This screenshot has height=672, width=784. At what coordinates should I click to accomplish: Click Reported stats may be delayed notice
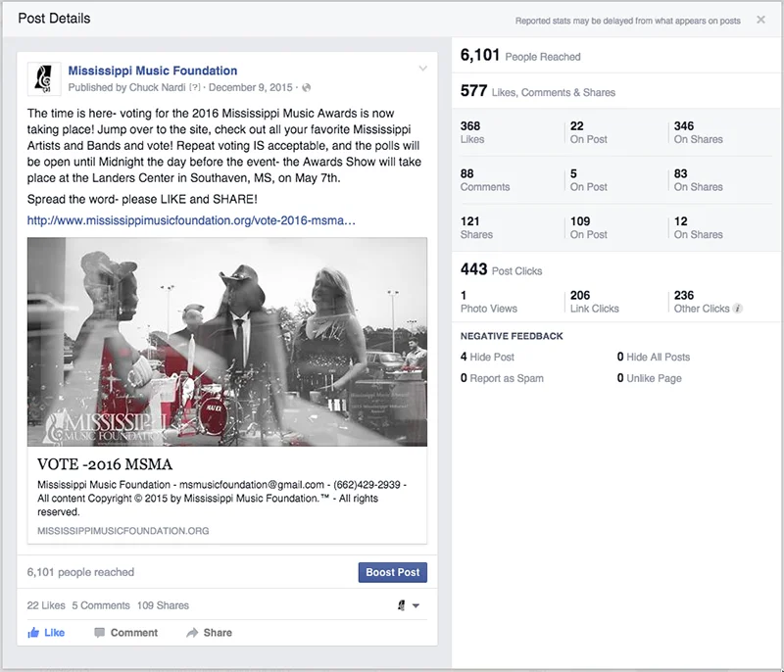628,21
